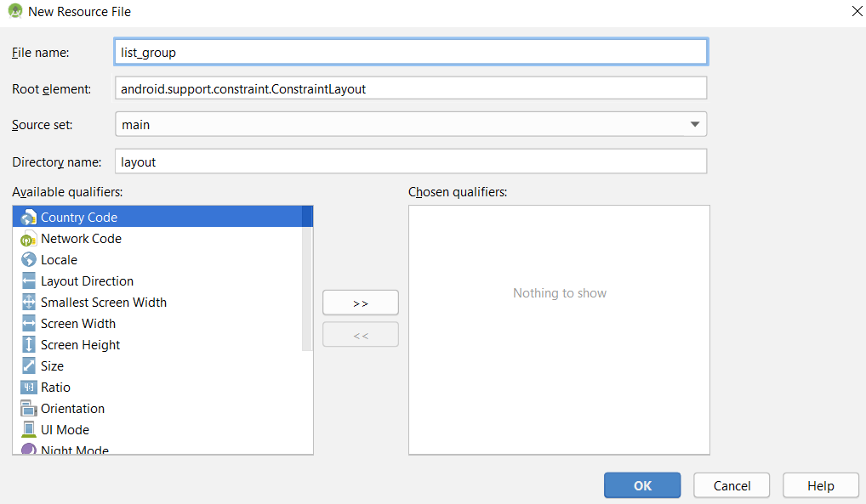Click the Ratio qualifier icon

[x=29, y=387]
